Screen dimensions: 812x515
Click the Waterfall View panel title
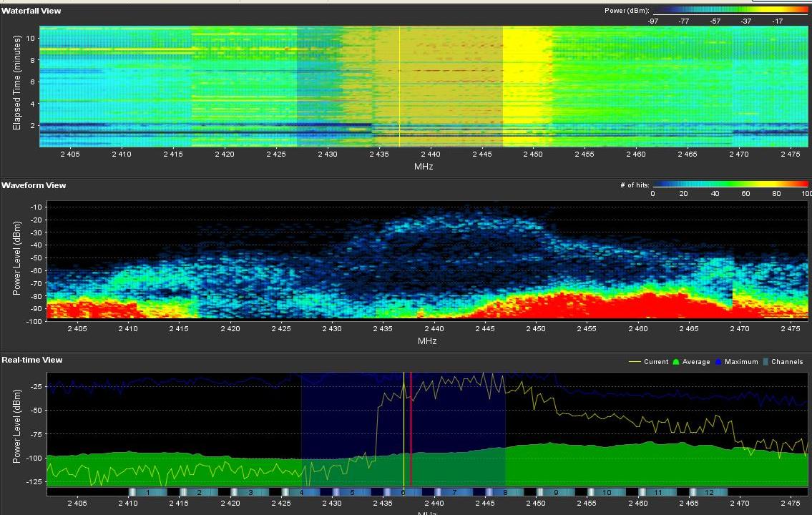coord(31,11)
